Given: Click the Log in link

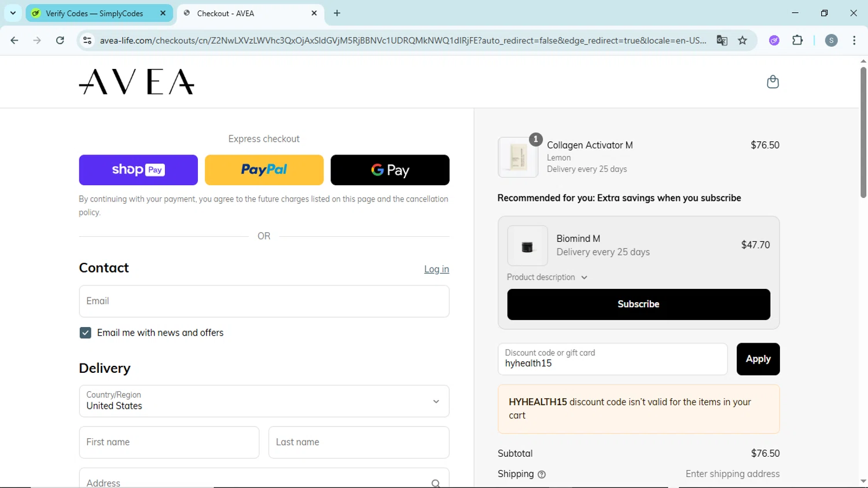Looking at the screenshot, I should (x=436, y=269).
